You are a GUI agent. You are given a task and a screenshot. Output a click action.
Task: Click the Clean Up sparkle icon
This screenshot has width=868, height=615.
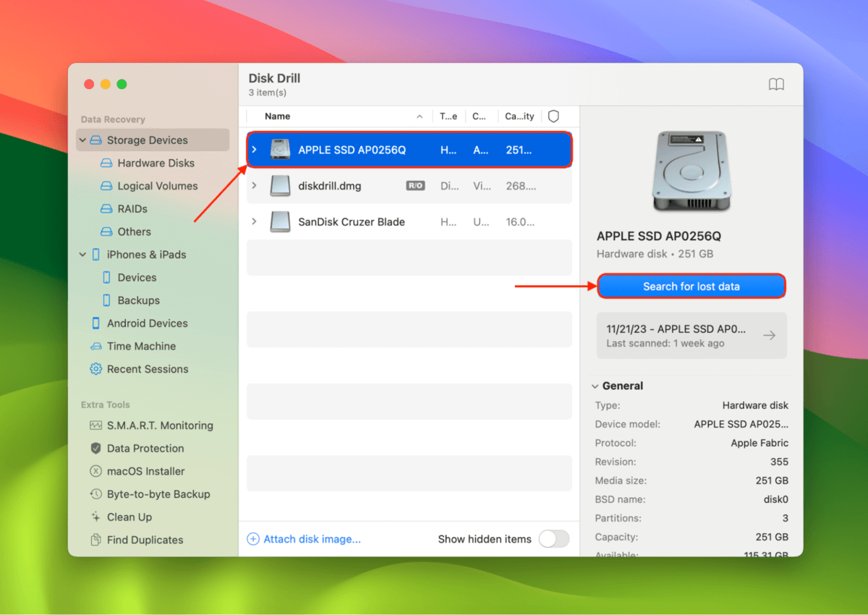(96, 517)
